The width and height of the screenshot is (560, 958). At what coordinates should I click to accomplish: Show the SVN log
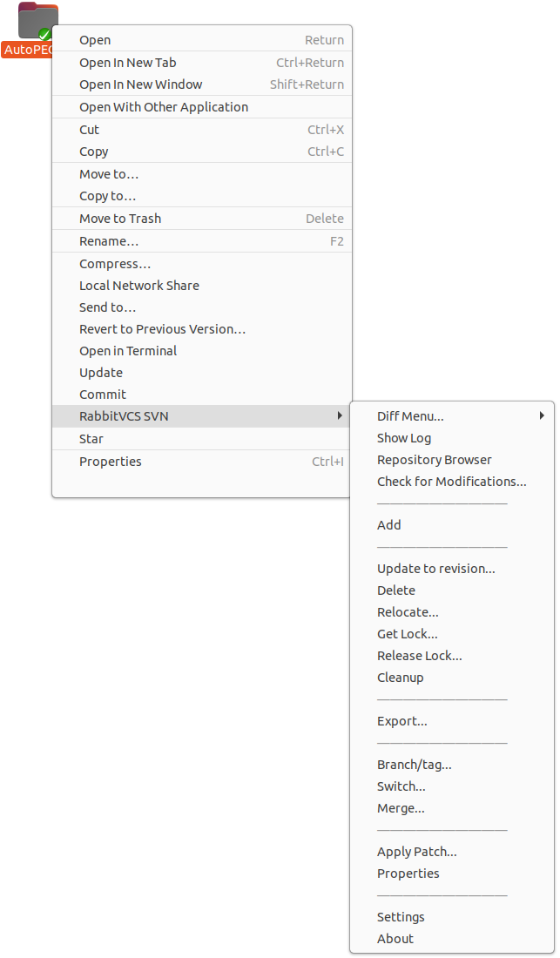(x=404, y=437)
